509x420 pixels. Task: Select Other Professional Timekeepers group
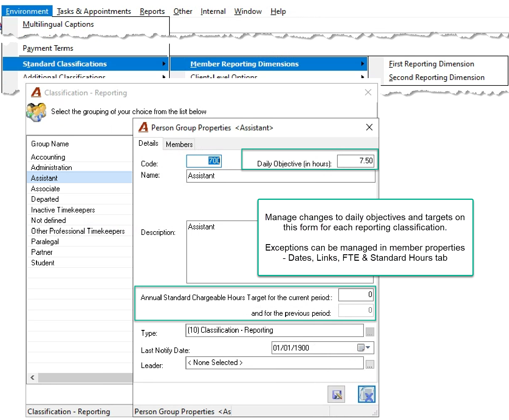click(79, 231)
